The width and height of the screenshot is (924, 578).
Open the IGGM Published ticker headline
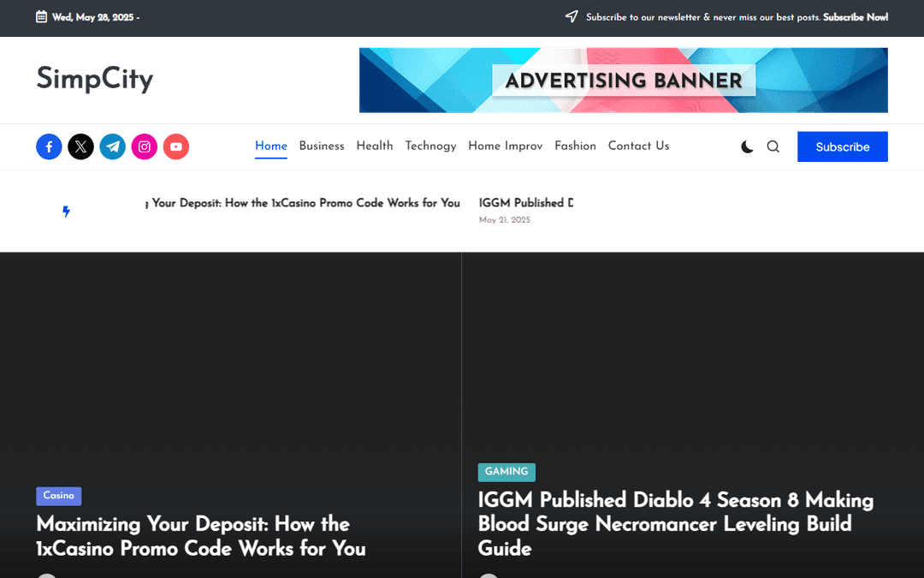[525, 203]
